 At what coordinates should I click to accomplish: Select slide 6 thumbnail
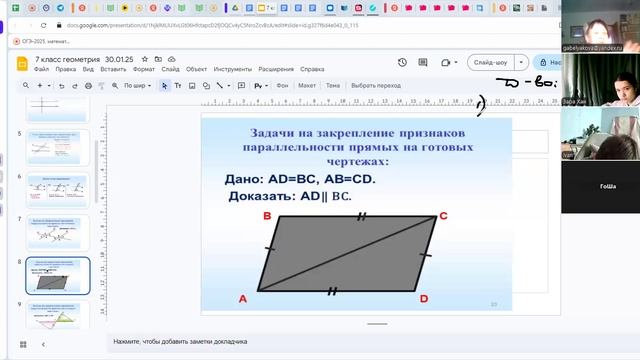[x=58, y=190]
